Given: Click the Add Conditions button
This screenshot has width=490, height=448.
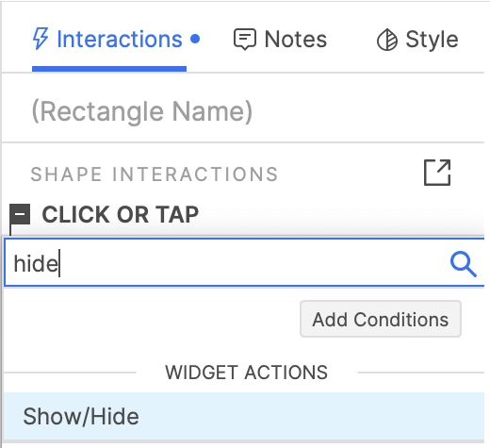Looking at the screenshot, I should coord(381,320).
